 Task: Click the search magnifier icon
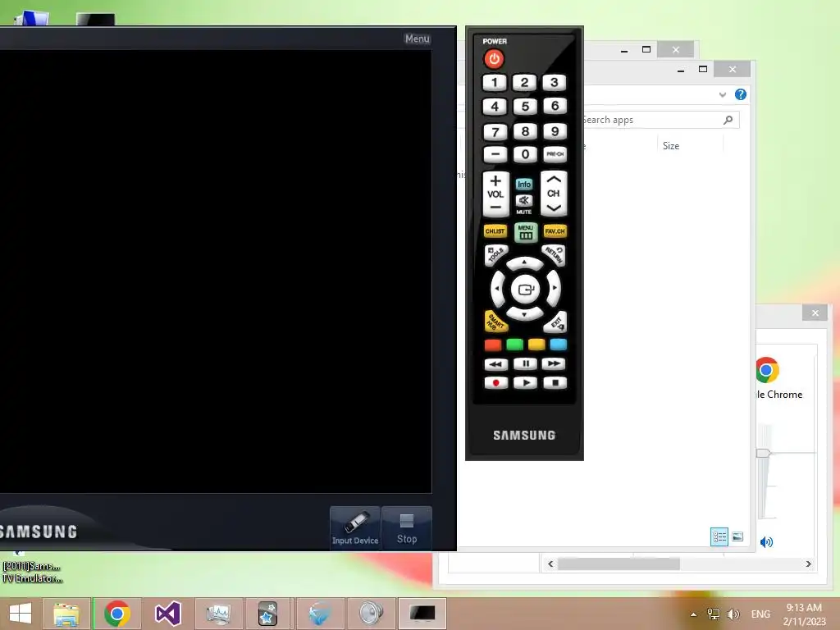(x=728, y=120)
